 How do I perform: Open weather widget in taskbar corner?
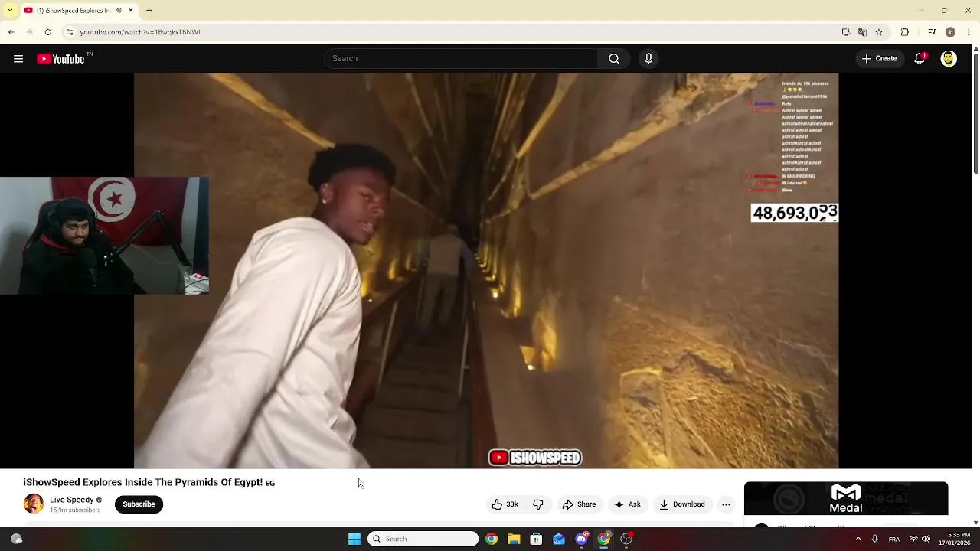(x=16, y=539)
